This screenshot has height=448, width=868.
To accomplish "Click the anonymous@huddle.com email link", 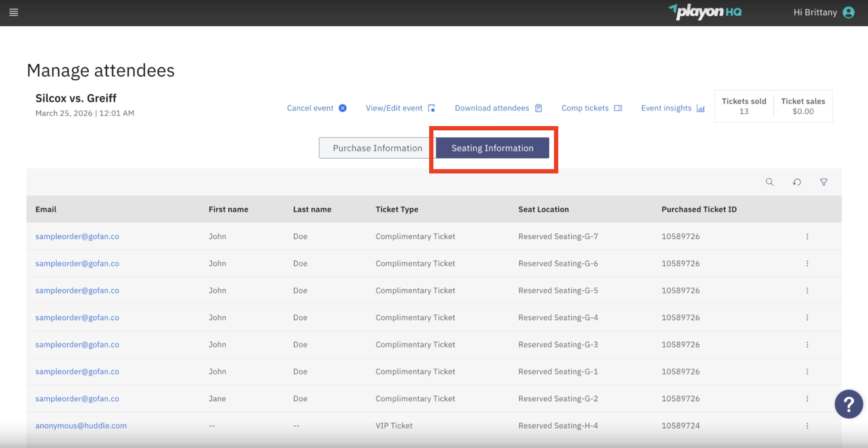I will [x=81, y=425].
